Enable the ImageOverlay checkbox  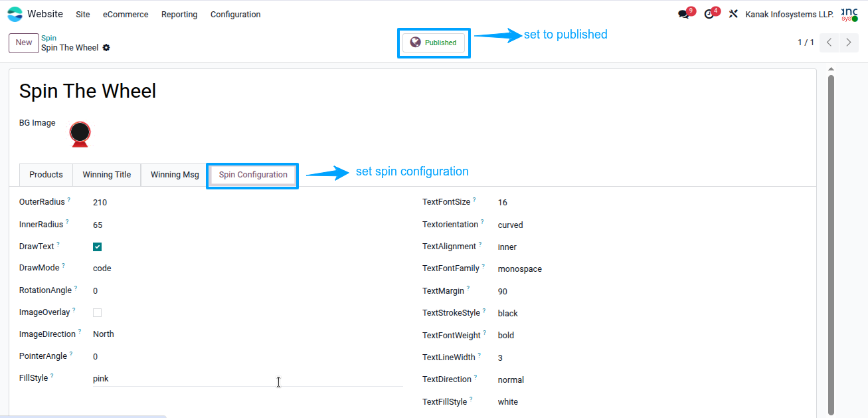click(x=98, y=312)
